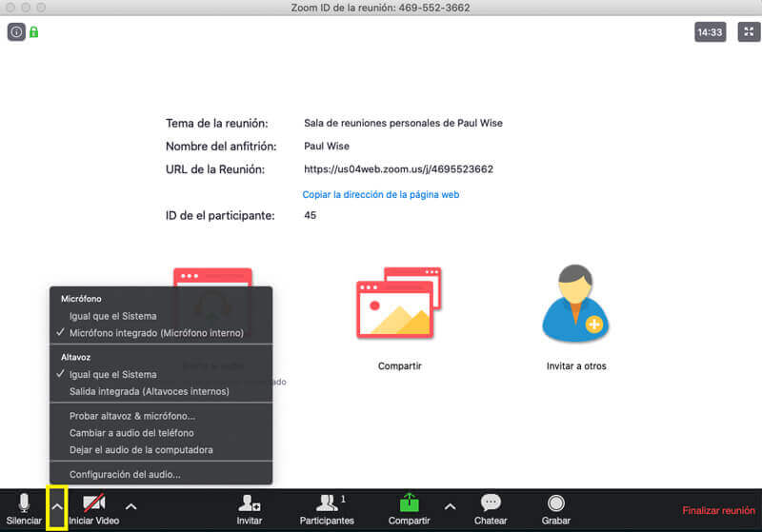Click the large Compartir screens illustration
The image size is (762, 532).
(399, 302)
